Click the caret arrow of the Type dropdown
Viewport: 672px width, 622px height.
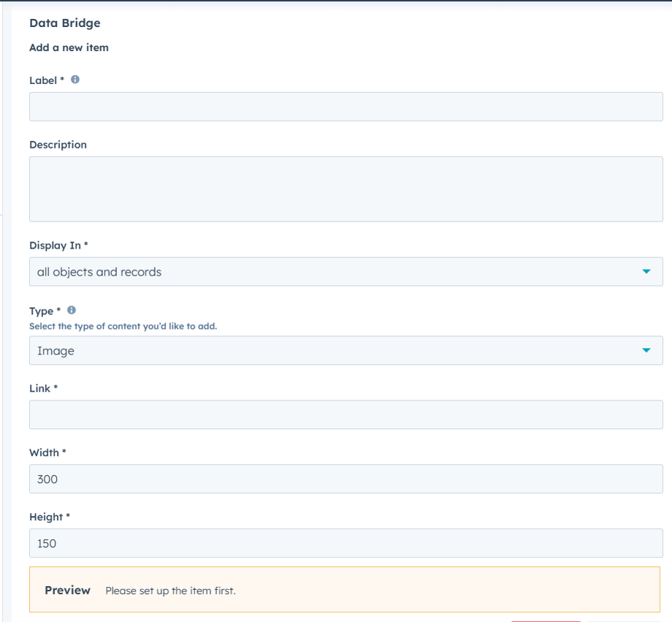coord(646,350)
